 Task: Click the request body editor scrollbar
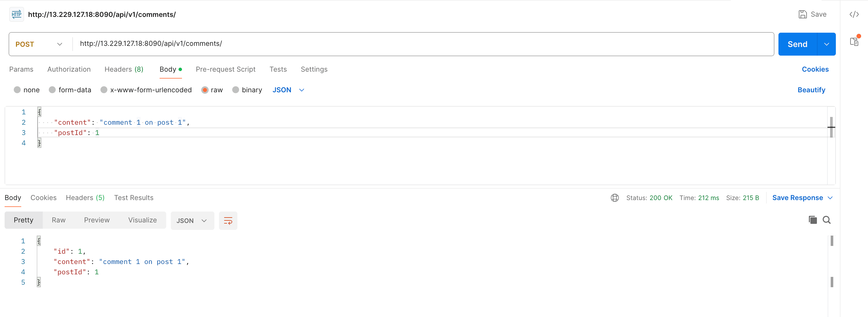coord(831,127)
